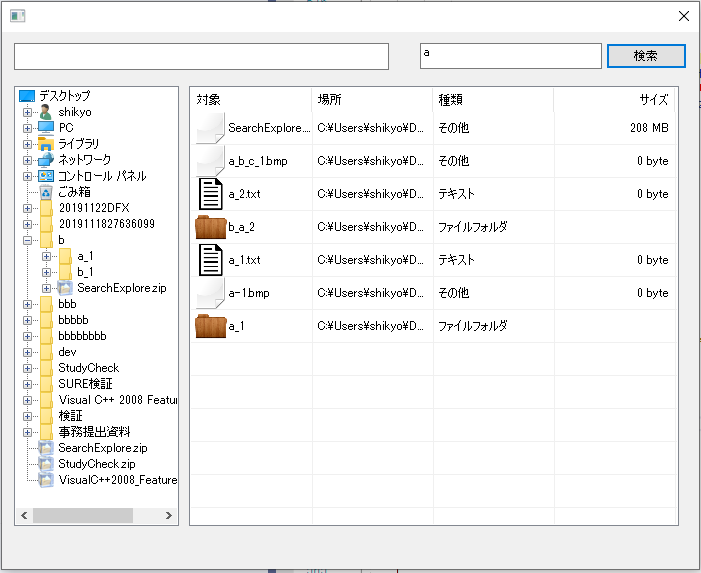Click the ネットワーク network icon
Viewport: 701px width, 573px height.
pos(46,160)
